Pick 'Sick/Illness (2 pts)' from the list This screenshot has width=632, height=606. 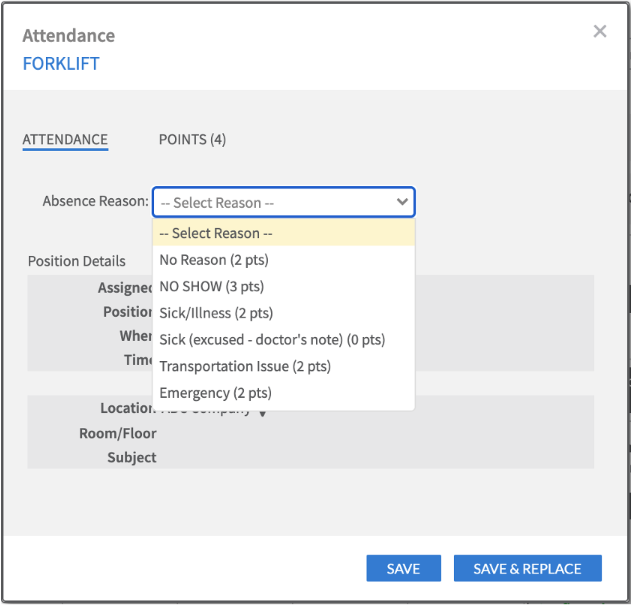coord(284,313)
